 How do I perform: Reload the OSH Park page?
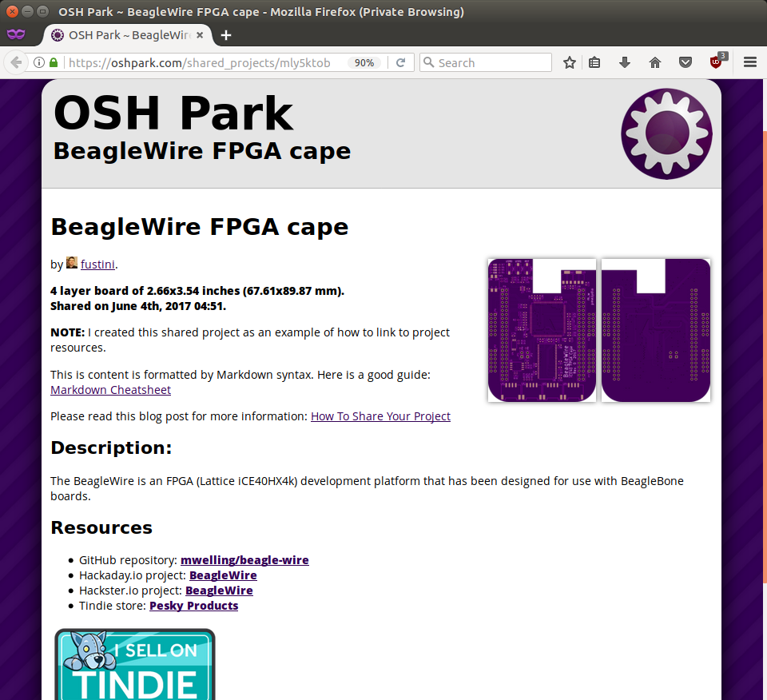click(399, 62)
